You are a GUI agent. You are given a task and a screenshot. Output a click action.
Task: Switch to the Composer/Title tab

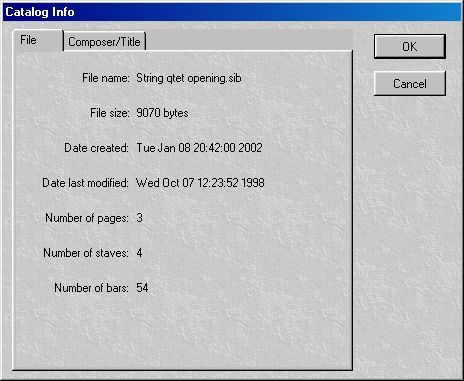click(105, 42)
